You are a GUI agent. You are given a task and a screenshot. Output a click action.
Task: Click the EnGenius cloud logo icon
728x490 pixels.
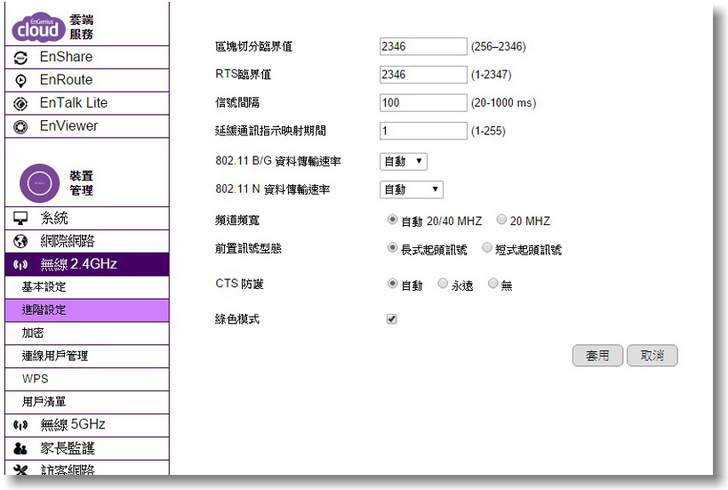(x=38, y=28)
